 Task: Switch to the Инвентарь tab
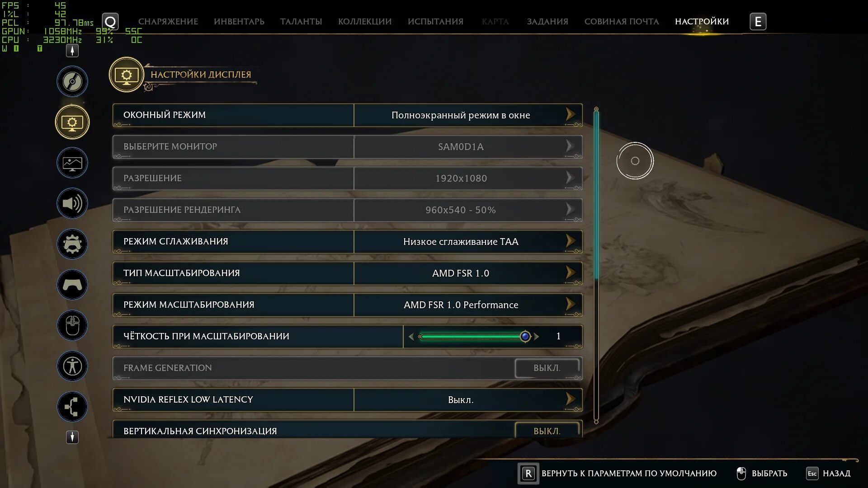pos(239,22)
